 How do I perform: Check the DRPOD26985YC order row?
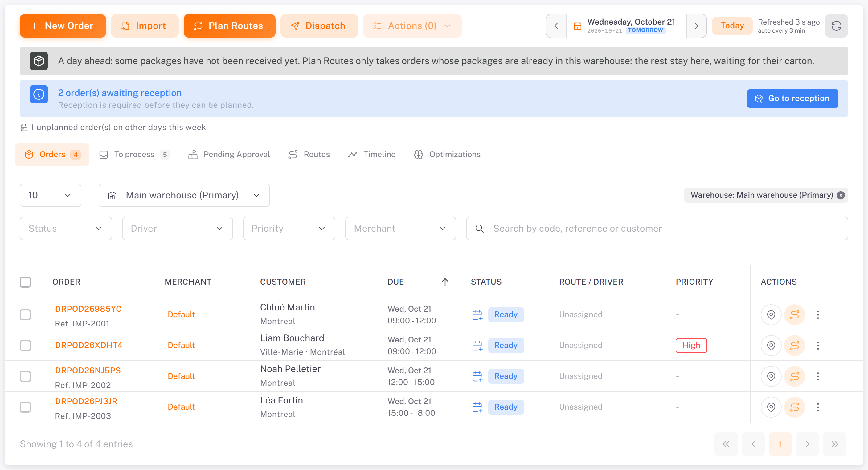(x=25, y=314)
